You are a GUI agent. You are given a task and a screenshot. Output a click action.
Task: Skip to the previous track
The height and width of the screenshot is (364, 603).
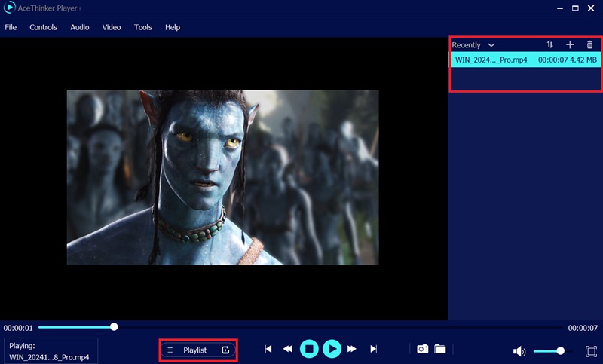click(268, 349)
